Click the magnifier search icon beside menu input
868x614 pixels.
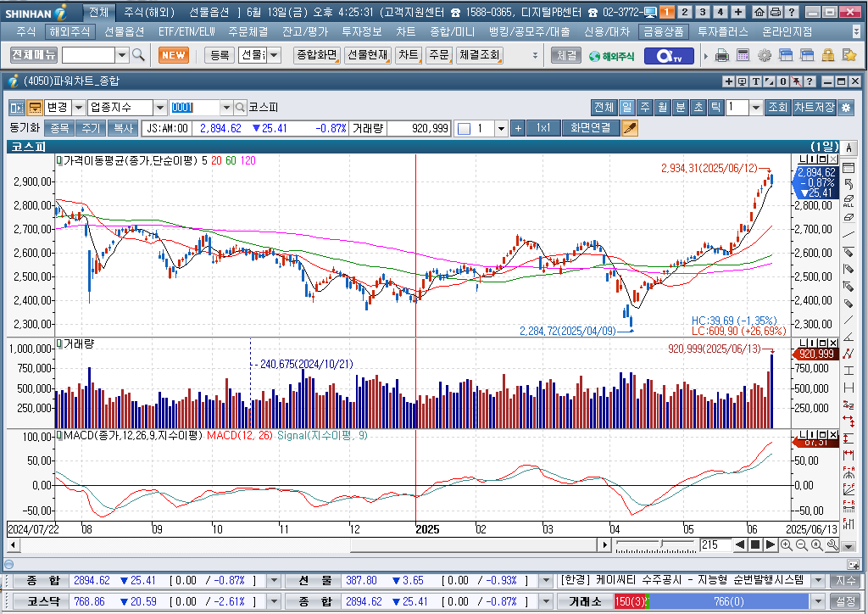(x=138, y=55)
